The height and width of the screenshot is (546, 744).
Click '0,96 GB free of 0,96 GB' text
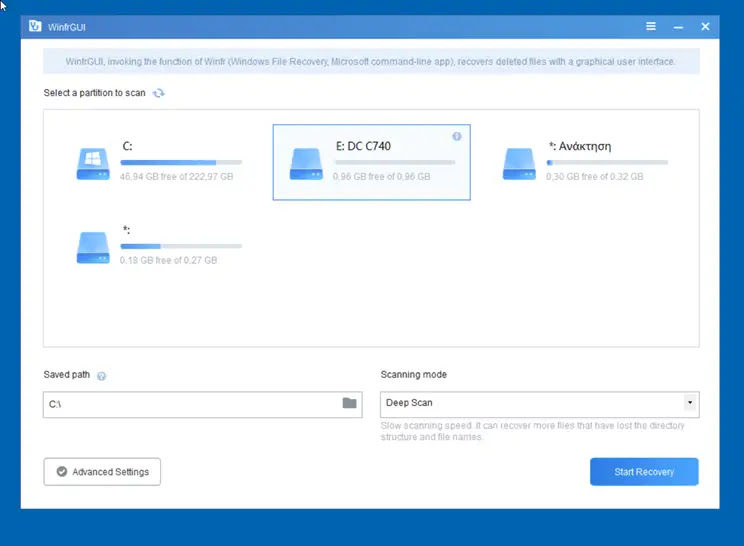[x=381, y=176]
